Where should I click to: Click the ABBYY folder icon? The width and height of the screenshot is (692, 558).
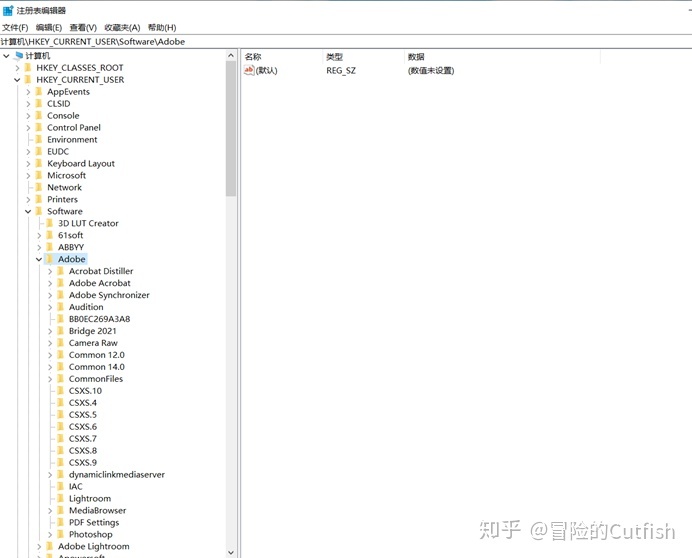click(x=50, y=247)
